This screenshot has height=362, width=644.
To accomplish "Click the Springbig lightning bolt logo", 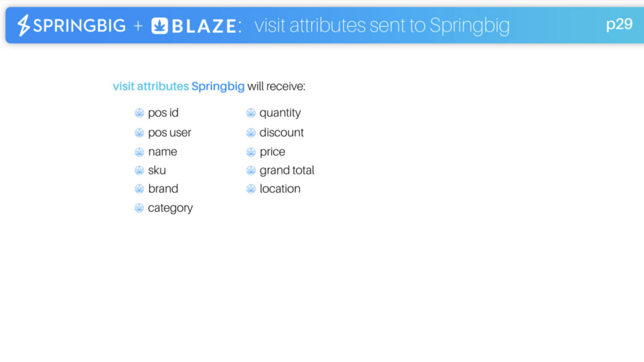I will (x=23, y=26).
